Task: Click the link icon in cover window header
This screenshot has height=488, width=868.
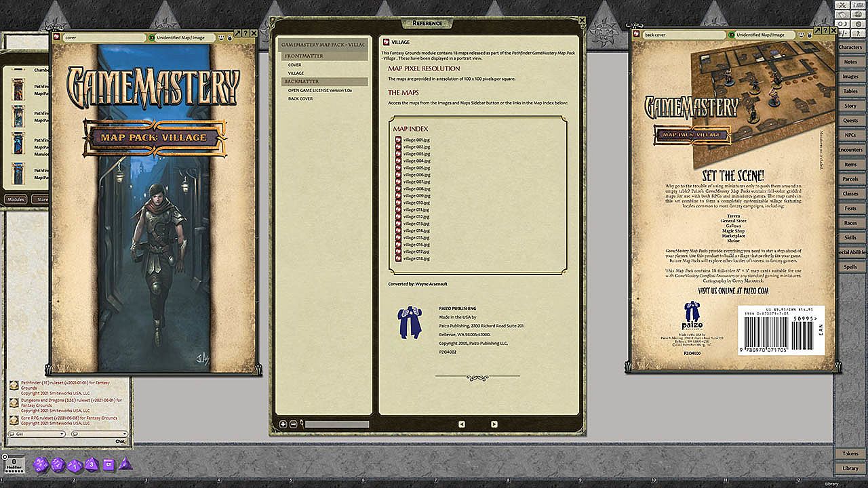Action: pyautogui.click(x=58, y=38)
